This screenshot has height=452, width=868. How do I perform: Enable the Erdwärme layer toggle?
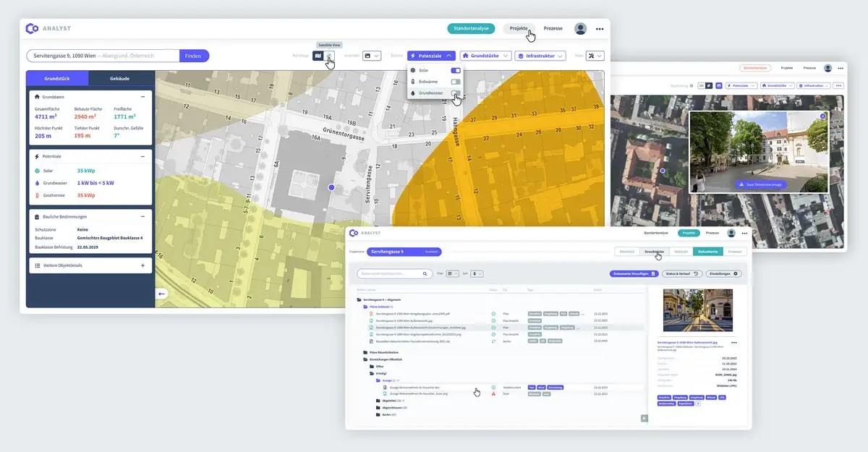tap(456, 82)
